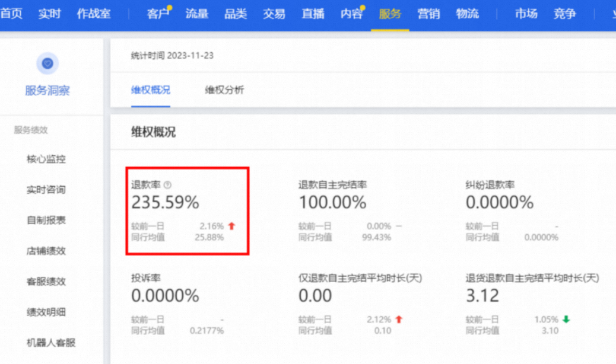
Task: Click the red up arrow under 退款率
Action: (x=232, y=226)
